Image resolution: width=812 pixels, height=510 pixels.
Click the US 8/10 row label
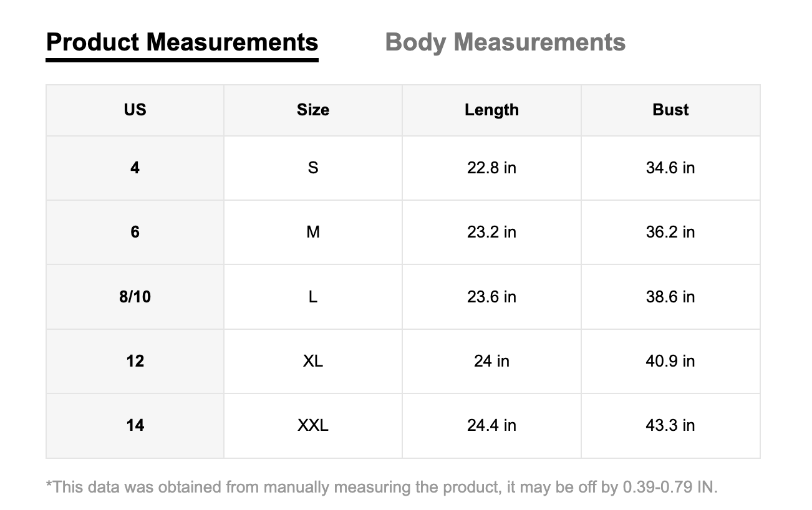click(x=135, y=297)
